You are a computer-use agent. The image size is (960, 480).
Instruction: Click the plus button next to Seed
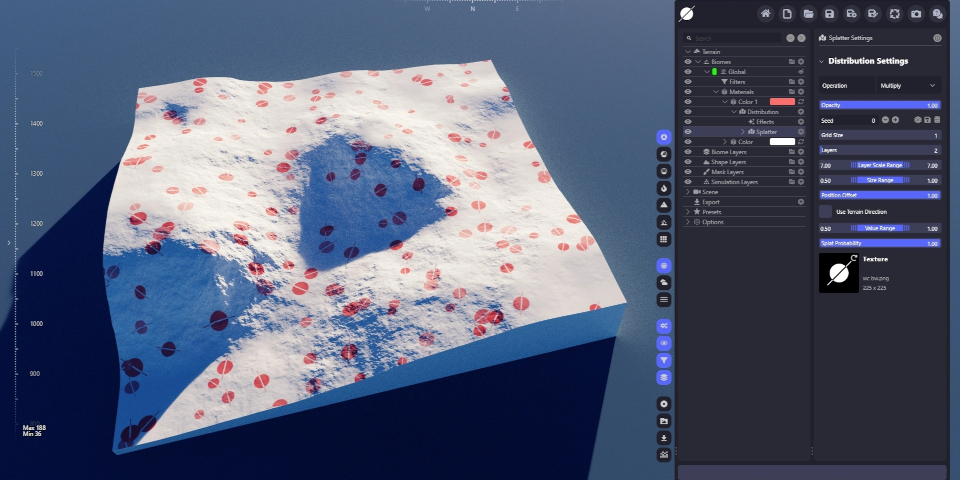[x=895, y=120]
